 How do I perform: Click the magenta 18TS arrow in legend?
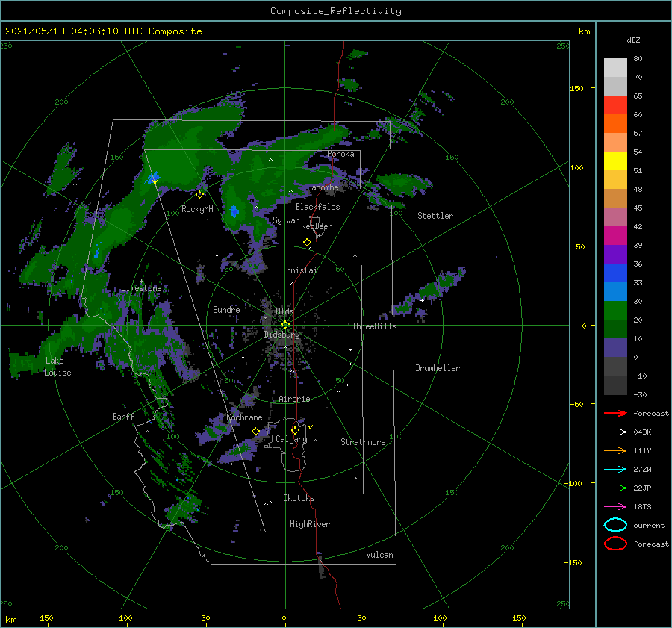click(615, 507)
